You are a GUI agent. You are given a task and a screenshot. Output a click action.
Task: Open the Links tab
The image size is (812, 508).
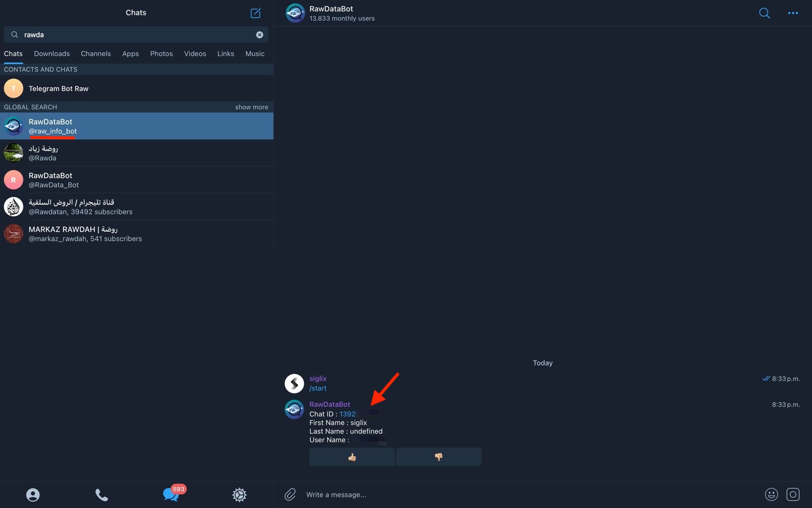(226, 53)
